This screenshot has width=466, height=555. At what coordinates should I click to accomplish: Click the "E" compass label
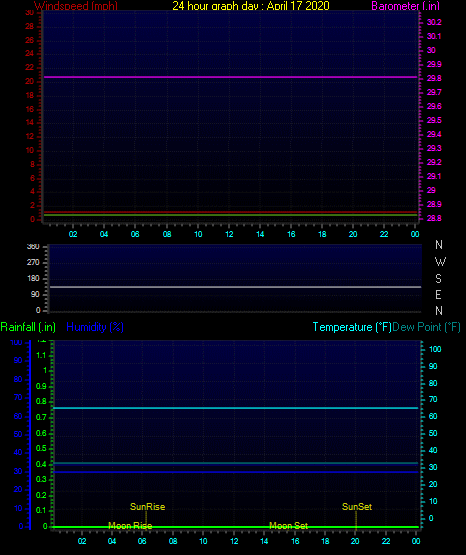438,295
